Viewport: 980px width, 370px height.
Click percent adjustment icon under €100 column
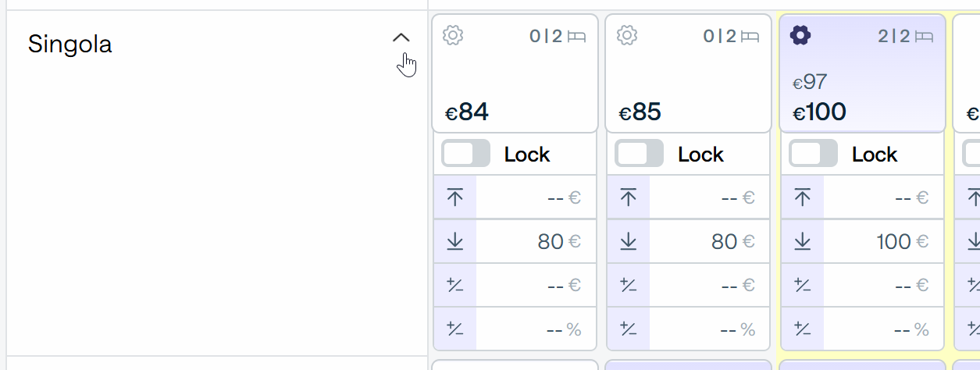[x=803, y=329]
